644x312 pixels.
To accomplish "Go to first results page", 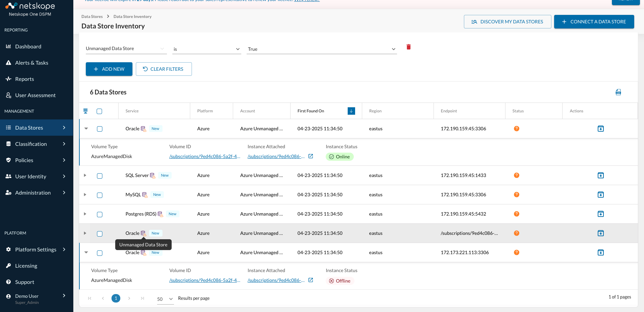I will pyautogui.click(x=90, y=298).
